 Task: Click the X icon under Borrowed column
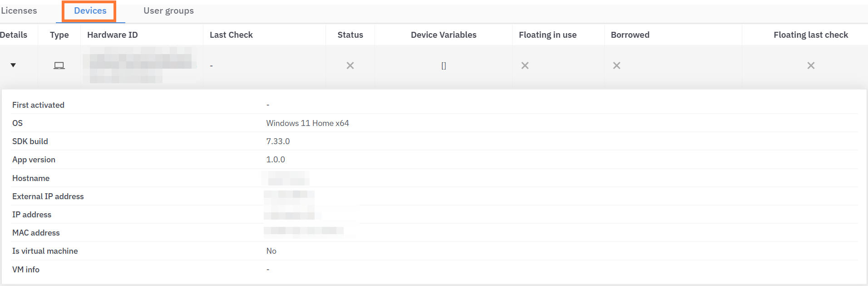(x=616, y=65)
